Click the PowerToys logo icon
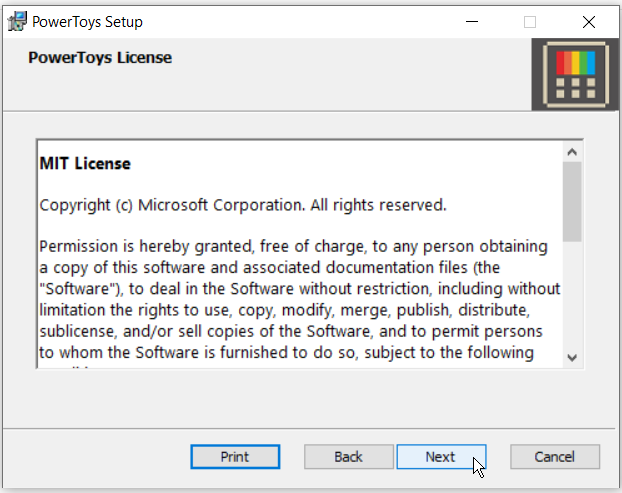 point(576,75)
